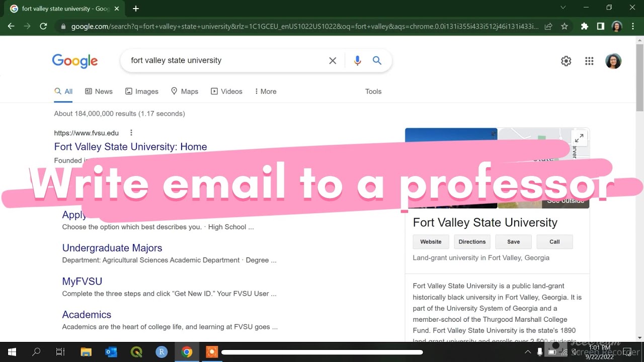Screen dimensions: 644x362
Task: Close the fort valley state university tab
Action: pos(117,9)
